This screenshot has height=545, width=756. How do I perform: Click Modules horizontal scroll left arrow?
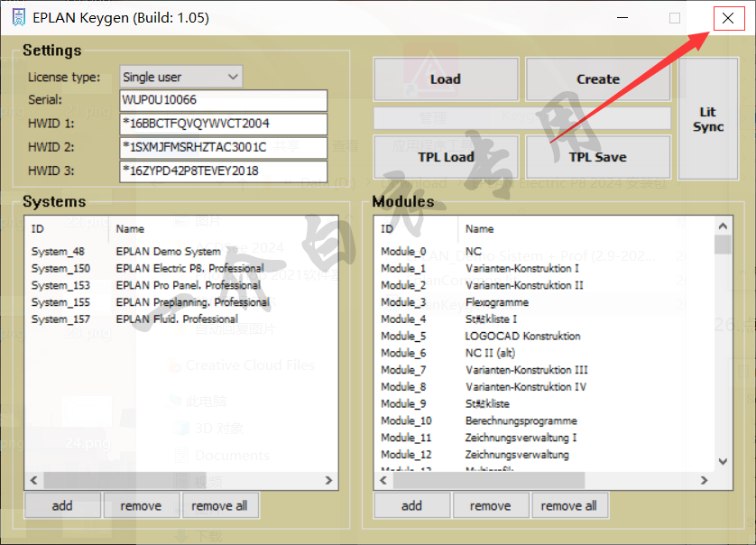(x=383, y=480)
